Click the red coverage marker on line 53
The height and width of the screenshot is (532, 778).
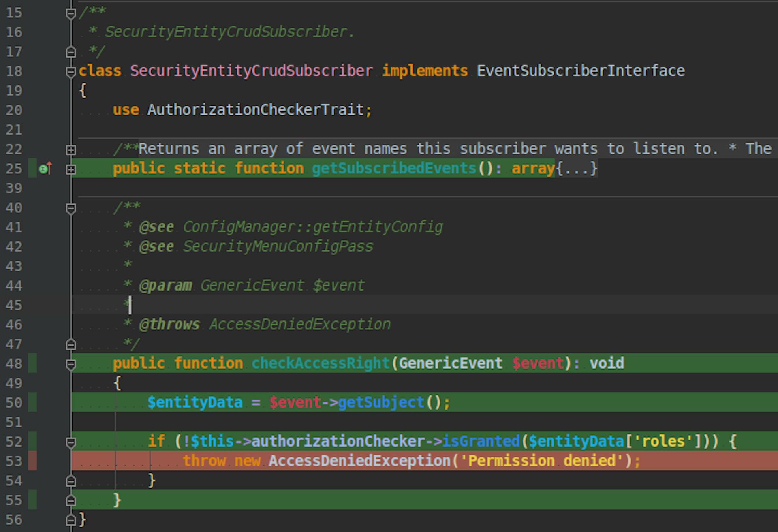32,461
